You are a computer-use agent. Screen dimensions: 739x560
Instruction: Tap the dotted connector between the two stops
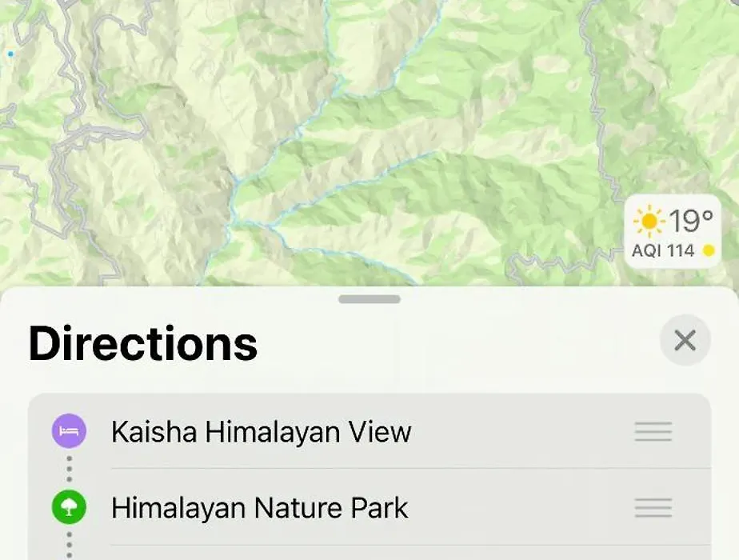coord(70,469)
